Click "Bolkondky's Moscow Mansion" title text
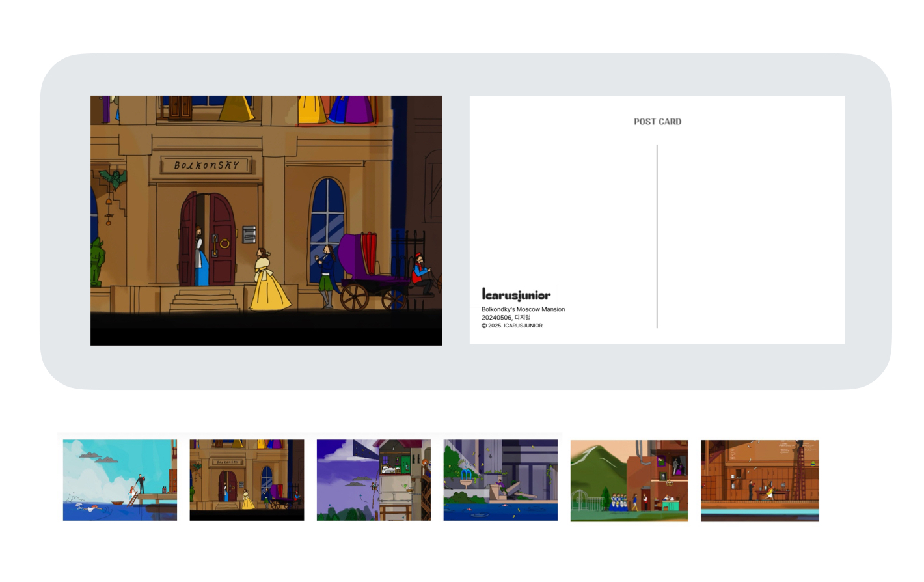 pyautogui.click(x=523, y=309)
